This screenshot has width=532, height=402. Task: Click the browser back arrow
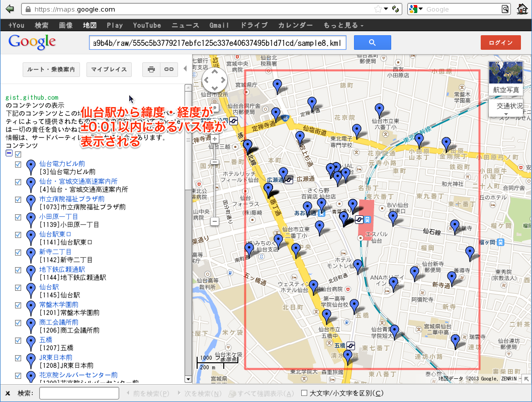(x=10, y=9)
